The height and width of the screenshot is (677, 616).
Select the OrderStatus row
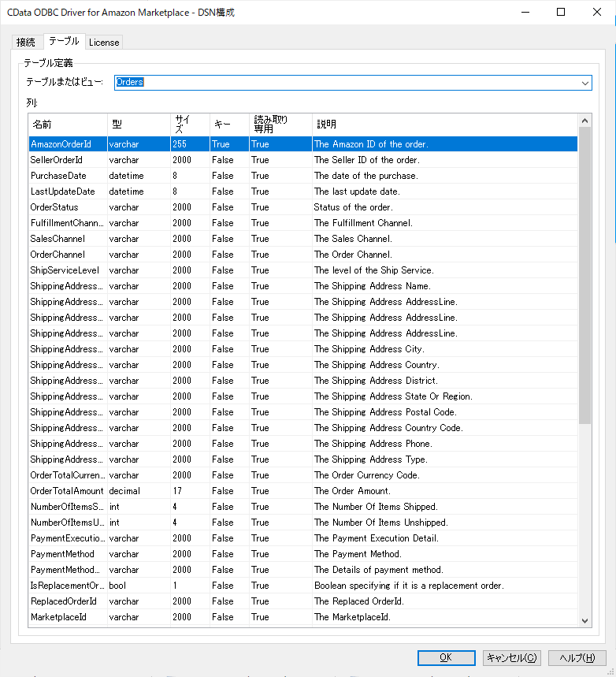(303, 207)
